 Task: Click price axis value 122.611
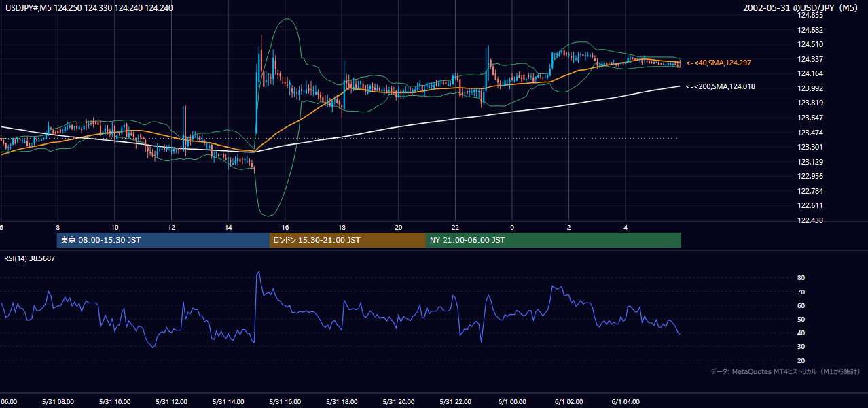click(810, 205)
